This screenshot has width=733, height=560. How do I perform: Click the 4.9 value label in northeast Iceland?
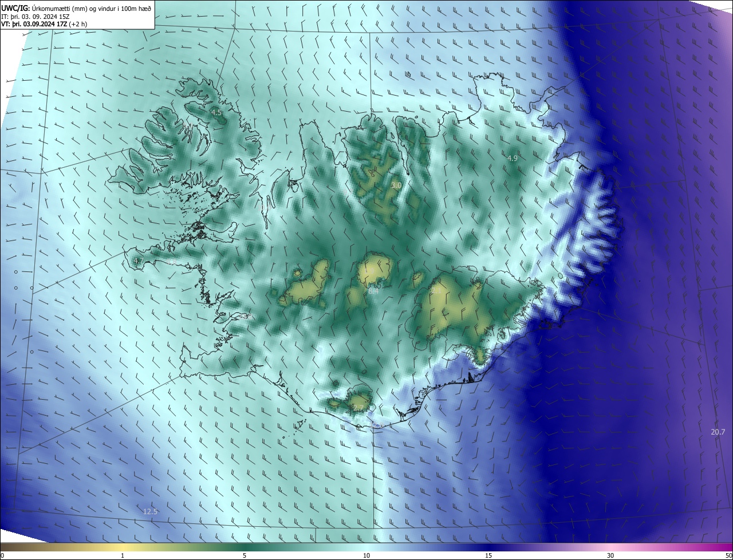(513, 158)
